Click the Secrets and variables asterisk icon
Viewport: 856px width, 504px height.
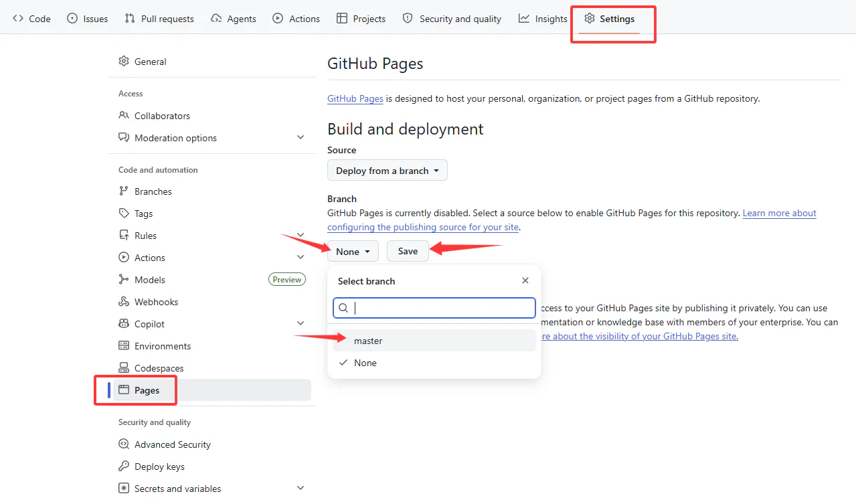124,489
